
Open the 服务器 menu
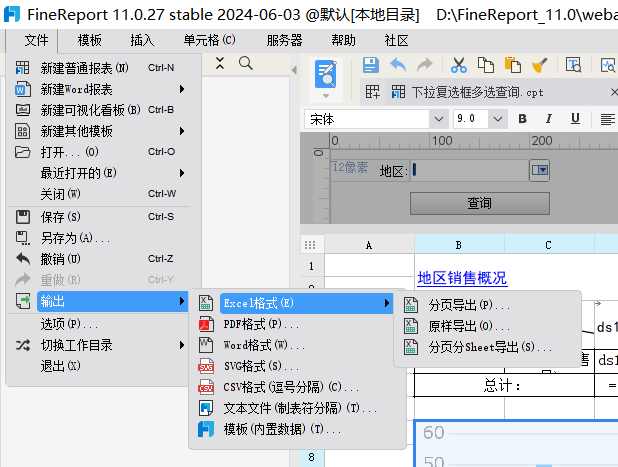[x=284, y=40]
